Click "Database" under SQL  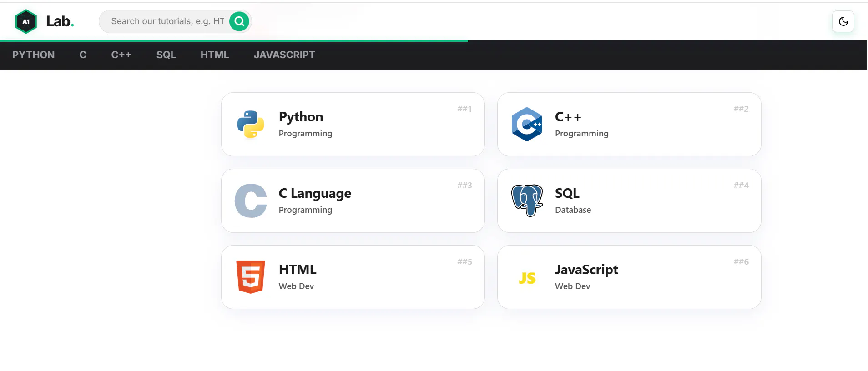click(x=573, y=210)
